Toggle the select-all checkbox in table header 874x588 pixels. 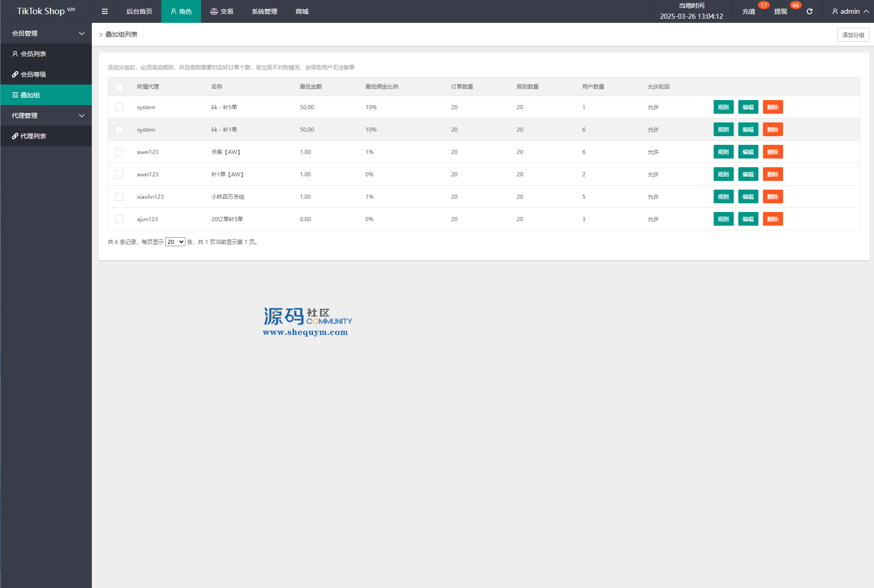tap(119, 87)
